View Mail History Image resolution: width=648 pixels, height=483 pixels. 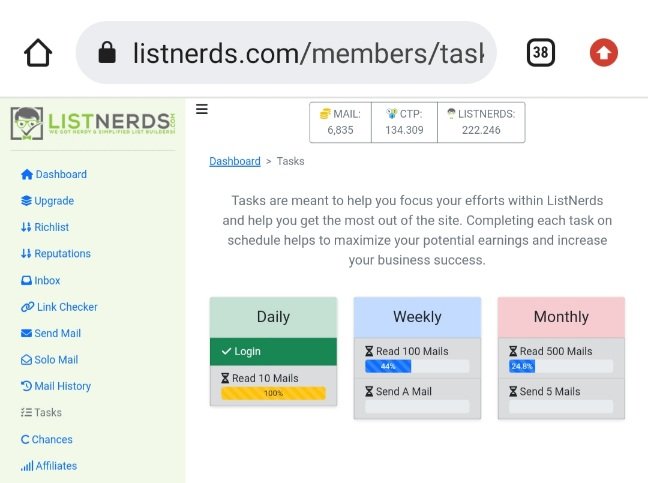pyautogui.click(x=56, y=386)
